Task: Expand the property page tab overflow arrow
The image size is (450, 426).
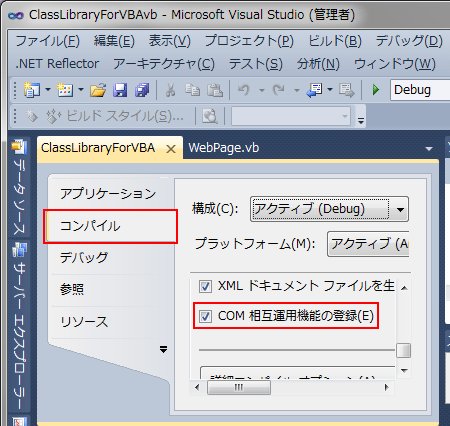Action: [x=163, y=349]
